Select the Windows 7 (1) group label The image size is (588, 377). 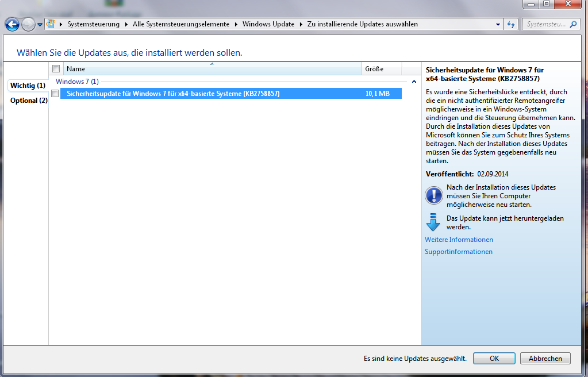(x=77, y=82)
